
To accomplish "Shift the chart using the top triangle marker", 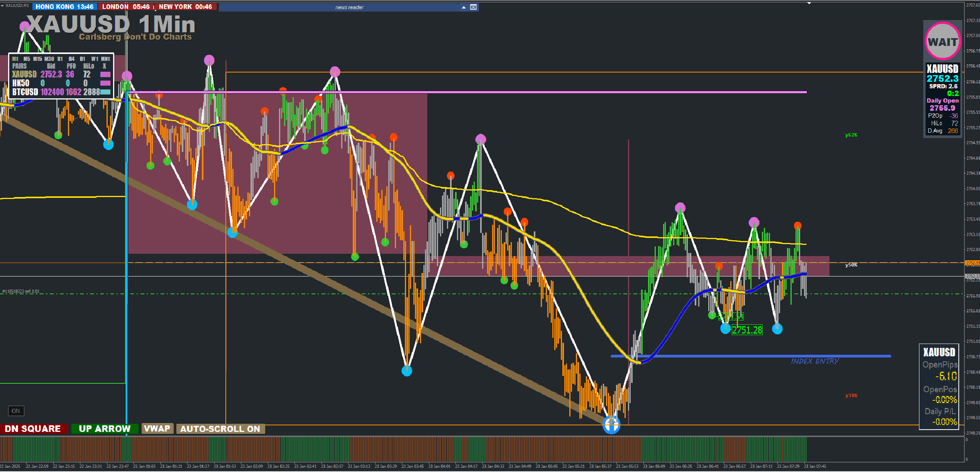I will pos(809,3).
